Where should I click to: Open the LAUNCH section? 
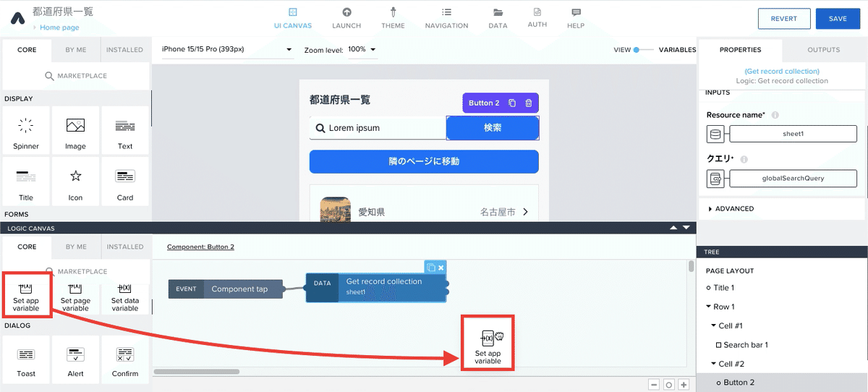pos(346,18)
